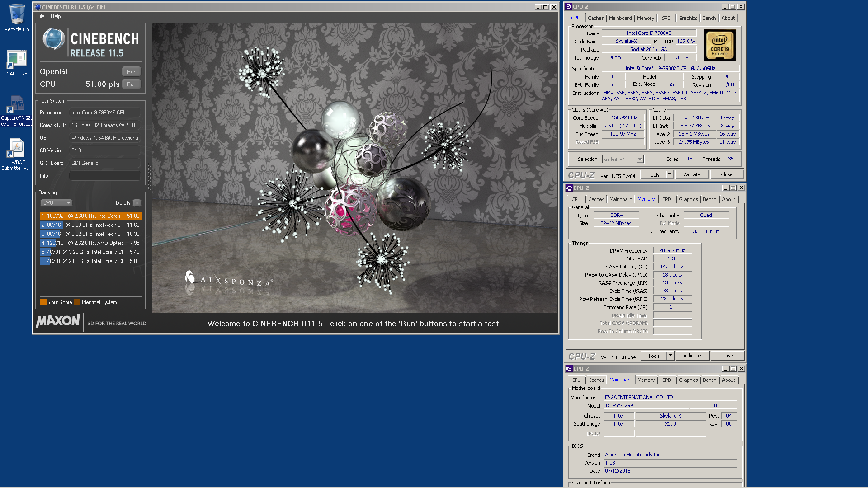Click the Details arrow button in Ranking
Image resolution: width=868 pixels, height=488 pixels.
(x=137, y=203)
